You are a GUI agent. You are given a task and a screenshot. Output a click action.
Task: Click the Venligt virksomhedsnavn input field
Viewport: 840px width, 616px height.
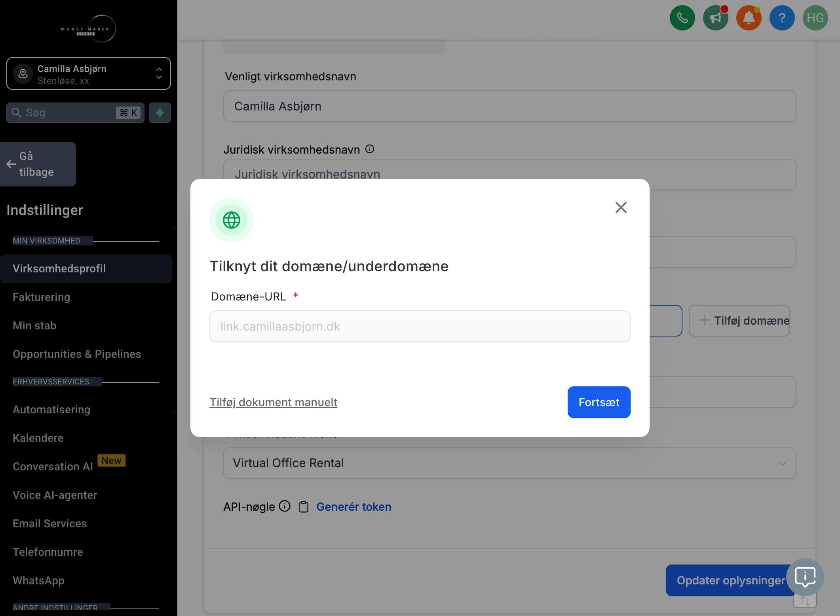tap(509, 106)
